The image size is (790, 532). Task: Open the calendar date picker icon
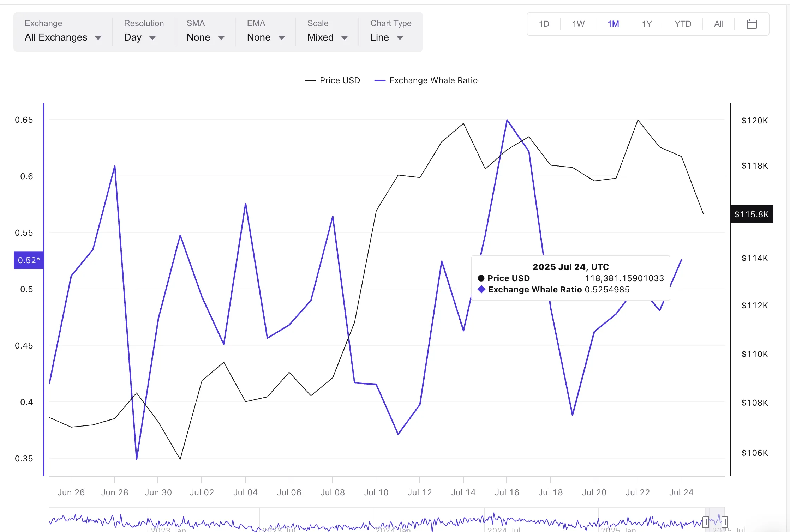point(752,24)
